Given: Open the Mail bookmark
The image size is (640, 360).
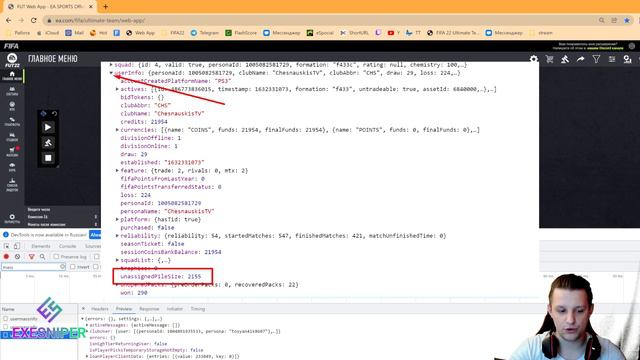Looking at the screenshot, I should point(75,33).
